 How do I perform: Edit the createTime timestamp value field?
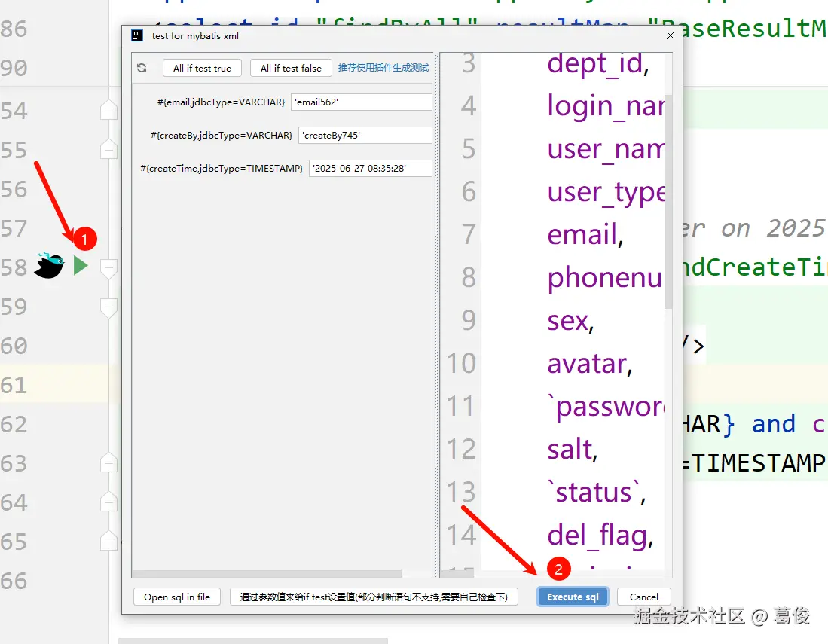pyautogui.click(x=369, y=168)
